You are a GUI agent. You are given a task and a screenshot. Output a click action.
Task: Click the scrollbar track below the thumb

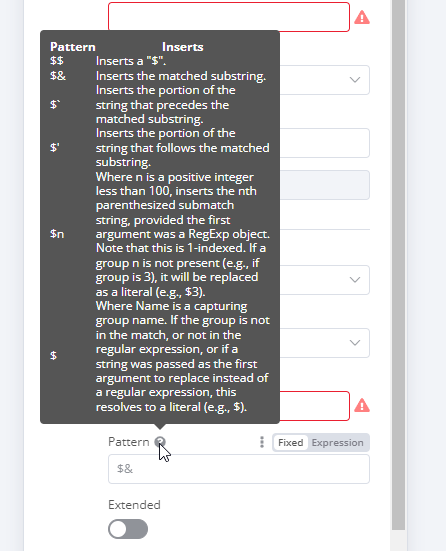point(399,541)
